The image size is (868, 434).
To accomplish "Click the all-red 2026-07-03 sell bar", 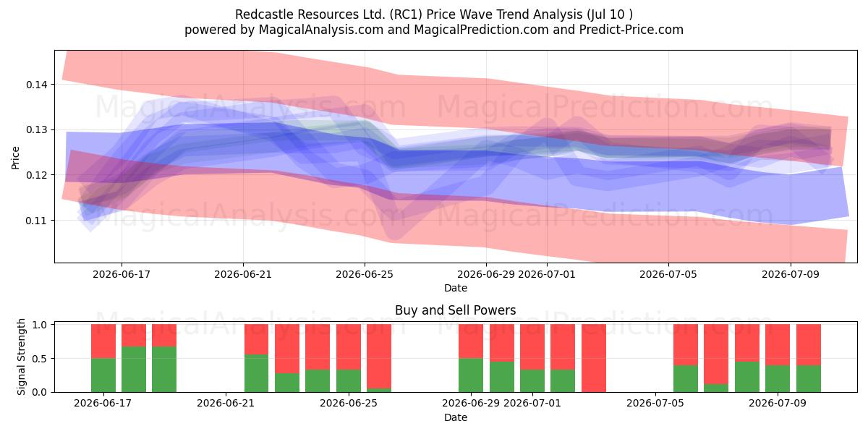I will click(593, 358).
